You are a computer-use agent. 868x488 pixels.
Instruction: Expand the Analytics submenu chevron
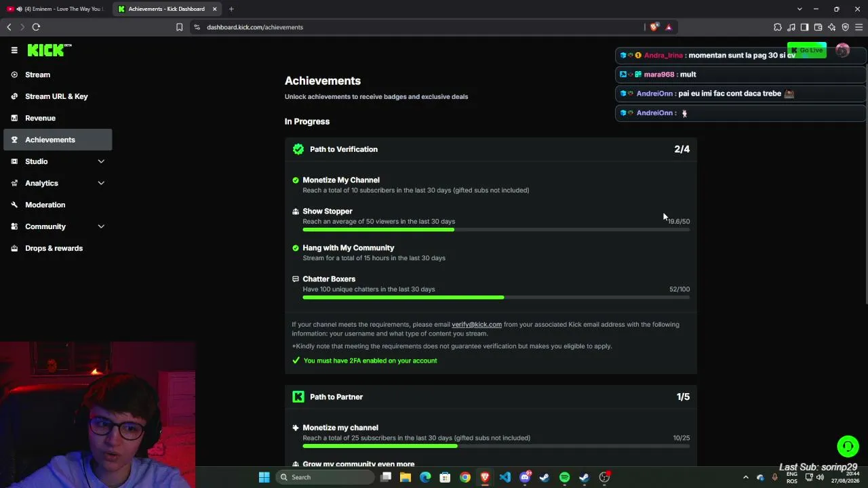point(101,183)
